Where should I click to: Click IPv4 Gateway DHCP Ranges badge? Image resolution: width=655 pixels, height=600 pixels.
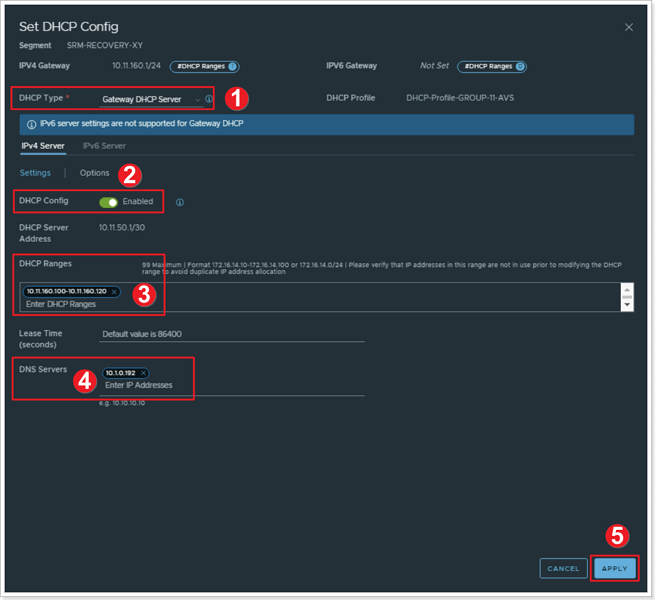tap(204, 66)
